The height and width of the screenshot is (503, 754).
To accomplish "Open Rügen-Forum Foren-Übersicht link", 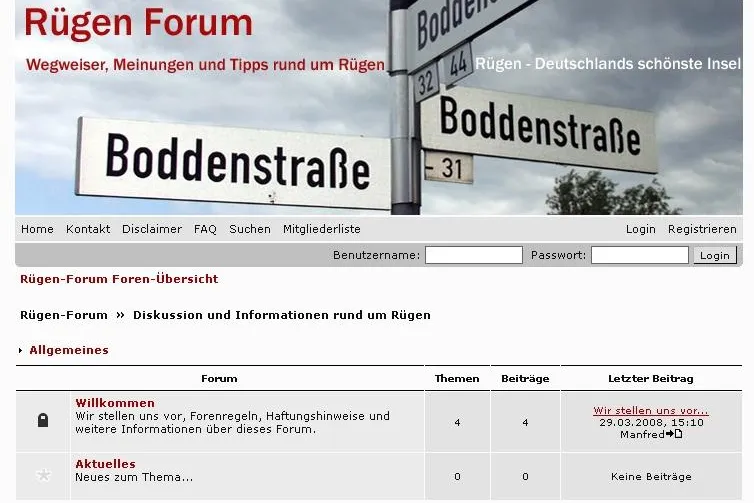I will point(119,279).
